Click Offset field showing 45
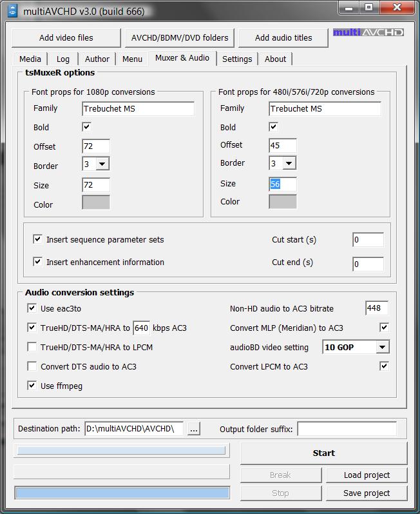Viewport: 420px width, 514px height. 283,145
